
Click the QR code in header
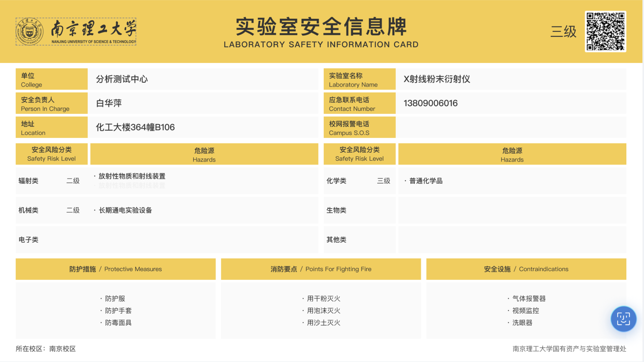pos(605,31)
